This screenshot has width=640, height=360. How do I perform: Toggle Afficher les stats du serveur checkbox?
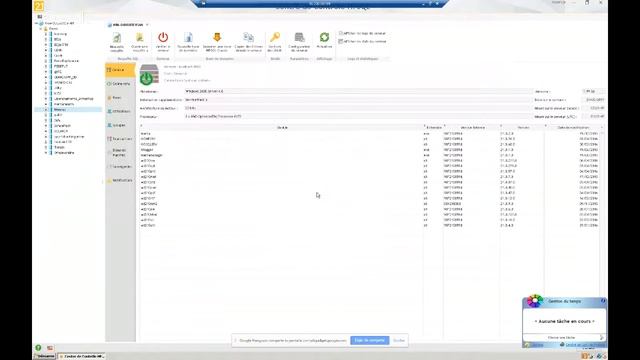pos(340,42)
